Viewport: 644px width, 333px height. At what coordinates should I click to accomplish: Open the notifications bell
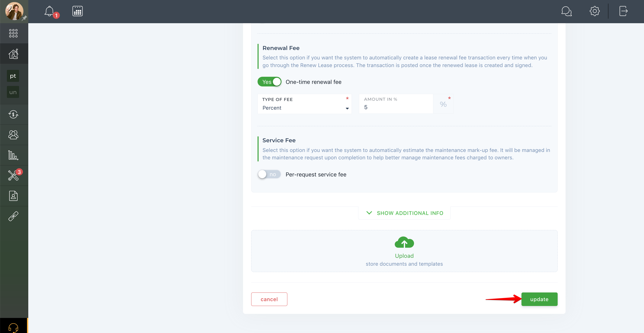[x=49, y=11]
